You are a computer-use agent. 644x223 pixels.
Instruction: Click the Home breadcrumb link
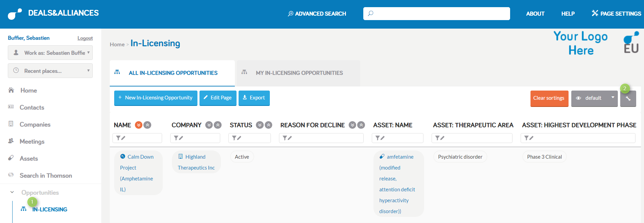click(117, 44)
